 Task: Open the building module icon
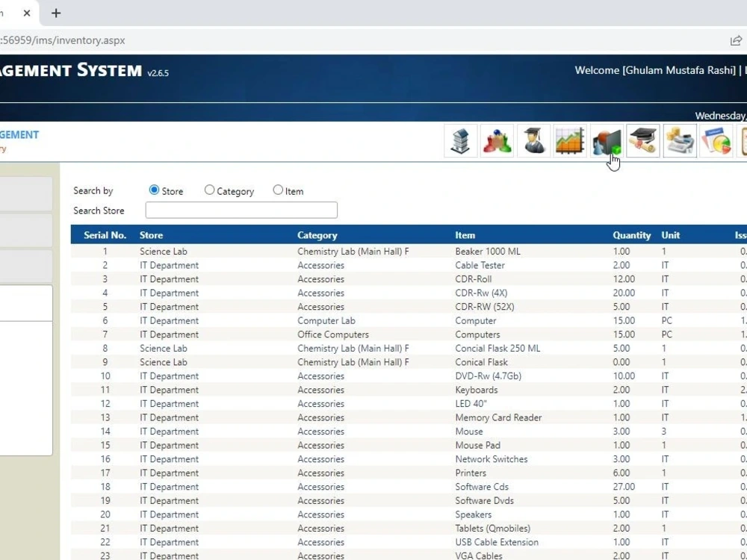(x=460, y=141)
